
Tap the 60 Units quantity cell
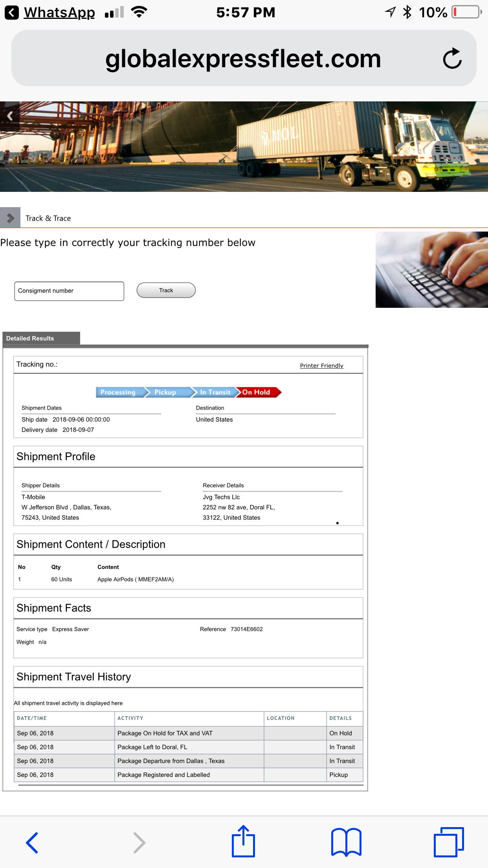[62, 579]
